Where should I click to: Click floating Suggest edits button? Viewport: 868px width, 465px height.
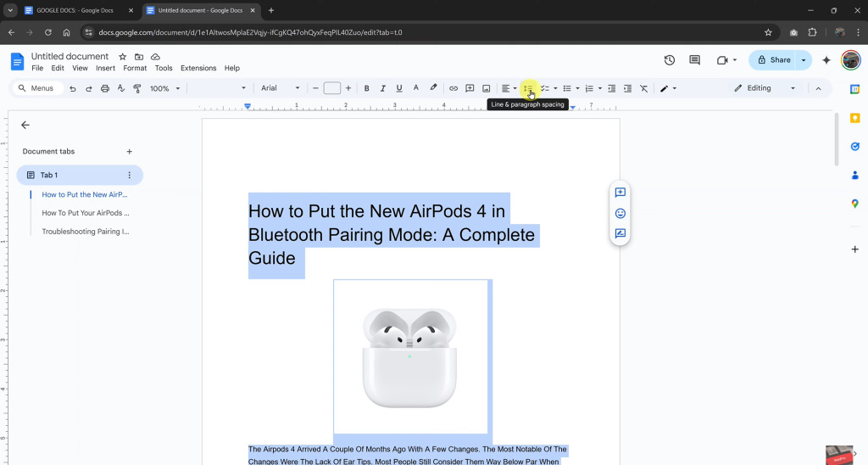pos(620,234)
